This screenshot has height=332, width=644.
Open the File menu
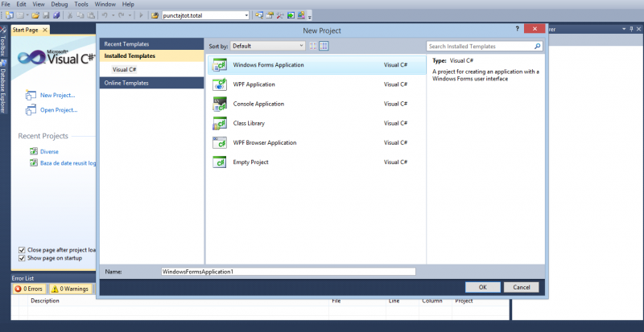[x=6, y=4]
